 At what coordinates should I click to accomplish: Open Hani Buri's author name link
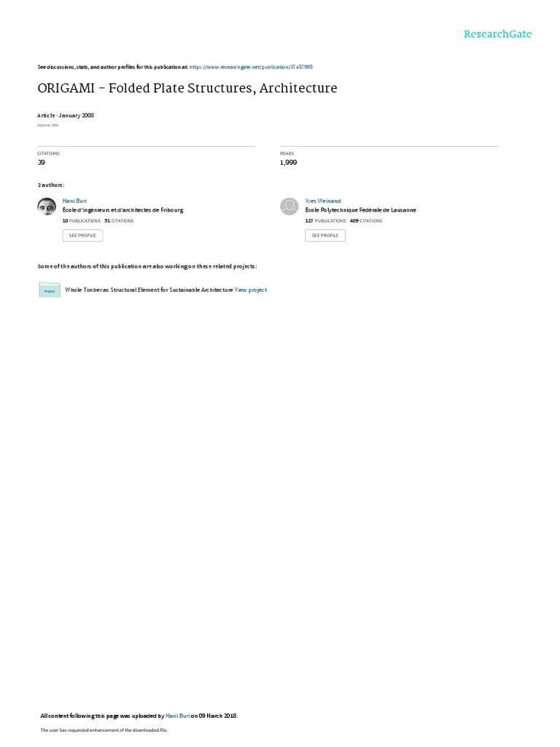coord(75,201)
